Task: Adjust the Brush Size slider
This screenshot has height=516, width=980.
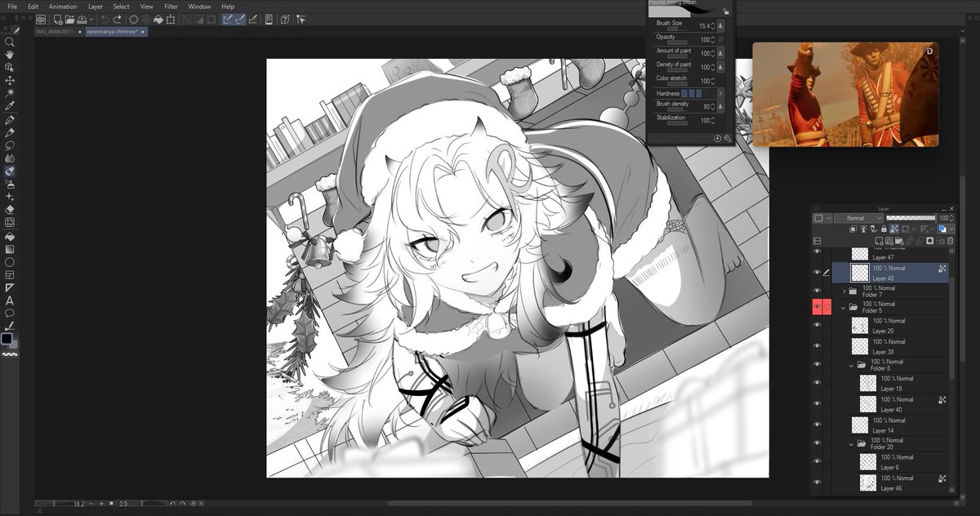Action: [x=678, y=29]
